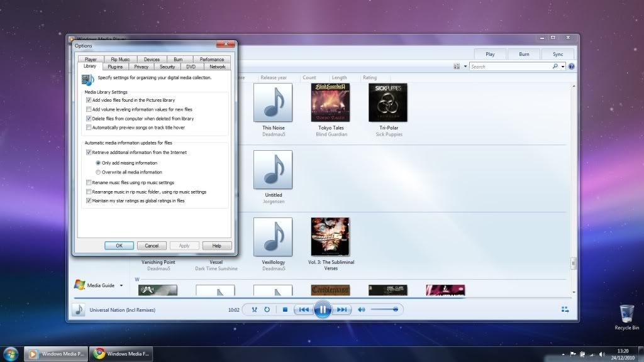Toggle shuffle in the playback bar
Screen dimensions: 644x362
[254, 309]
